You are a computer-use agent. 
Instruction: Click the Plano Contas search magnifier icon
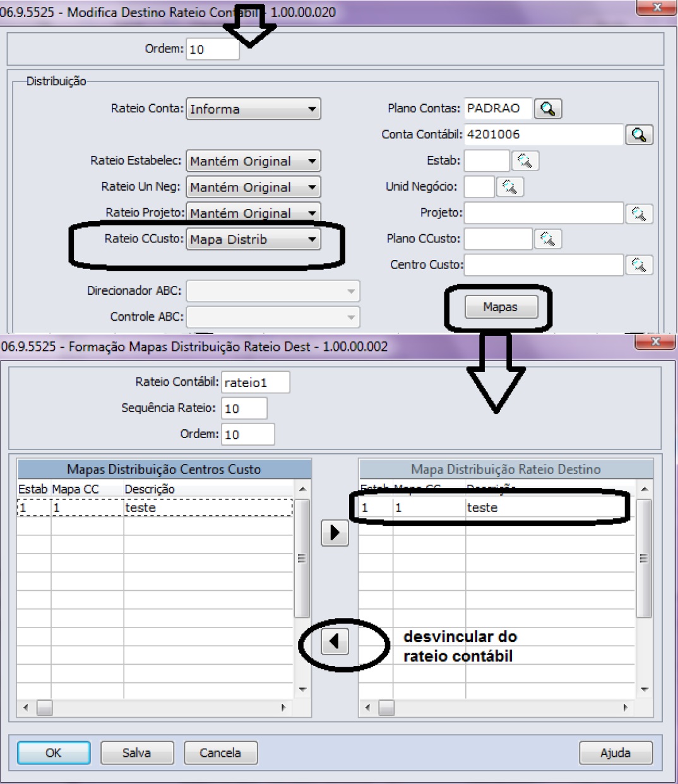click(x=547, y=109)
